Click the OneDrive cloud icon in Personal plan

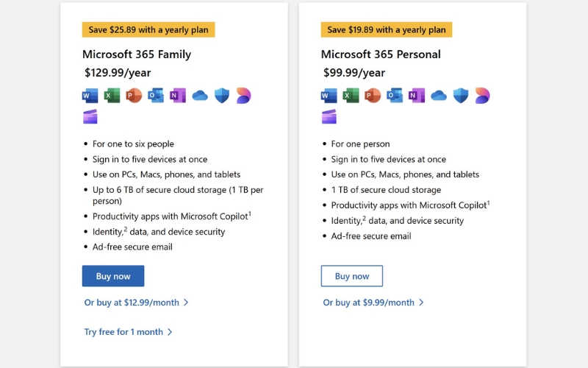click(439, 96)
